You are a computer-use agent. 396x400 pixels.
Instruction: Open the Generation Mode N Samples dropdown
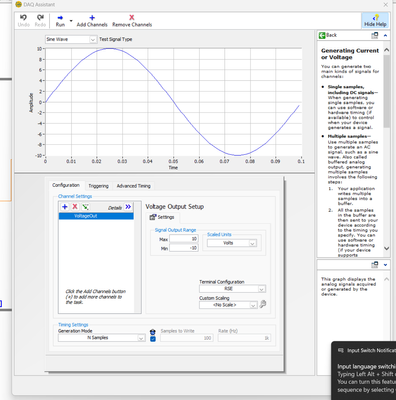(102, 338)
